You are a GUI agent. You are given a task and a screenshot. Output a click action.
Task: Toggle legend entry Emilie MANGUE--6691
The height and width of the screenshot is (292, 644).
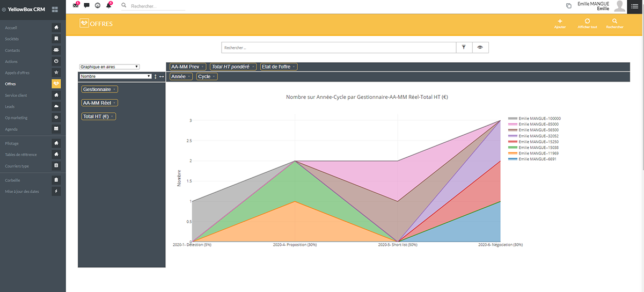(x=532, y=159)
